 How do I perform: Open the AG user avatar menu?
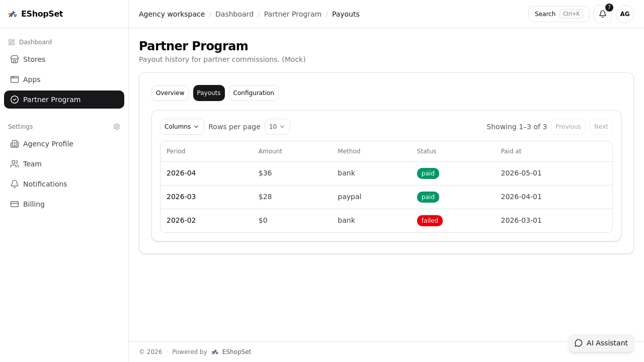pos(625,14)
